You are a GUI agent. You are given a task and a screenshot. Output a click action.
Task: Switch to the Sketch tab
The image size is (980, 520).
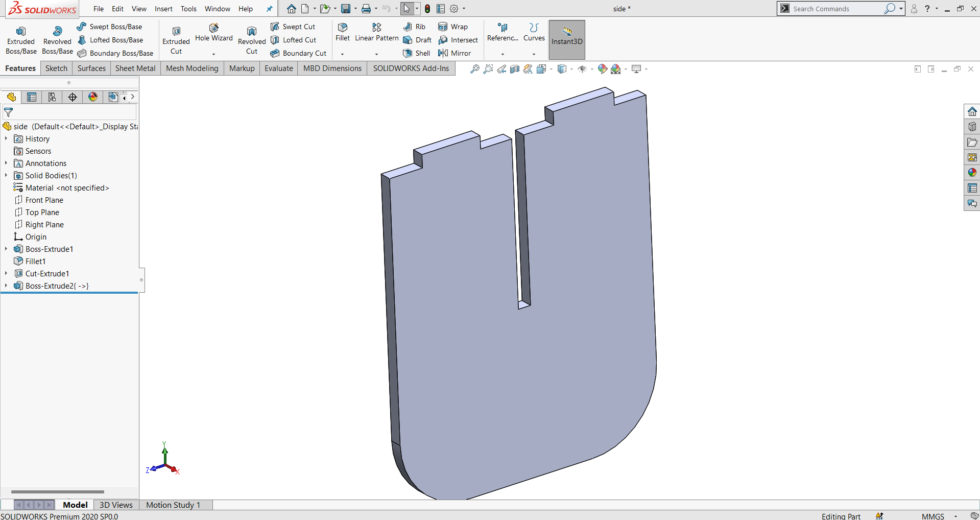point(56,68)
